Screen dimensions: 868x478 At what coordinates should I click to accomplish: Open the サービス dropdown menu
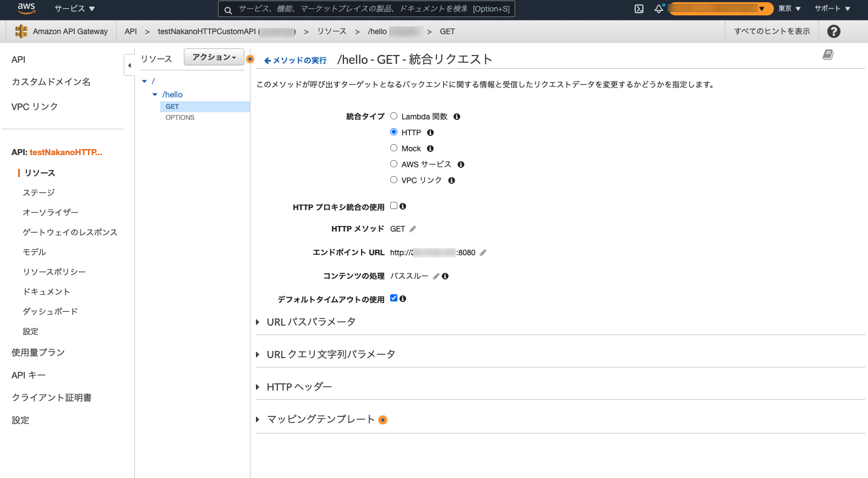75,9
